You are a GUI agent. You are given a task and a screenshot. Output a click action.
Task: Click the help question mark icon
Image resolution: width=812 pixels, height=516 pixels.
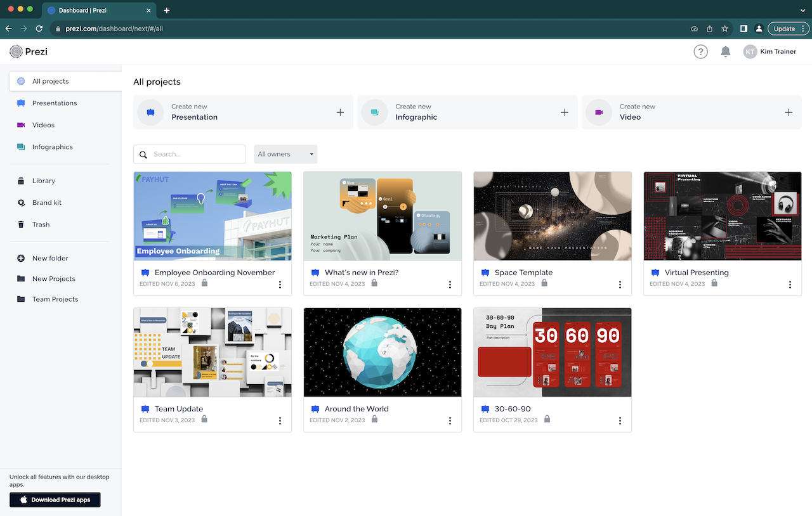pos(700,51)
